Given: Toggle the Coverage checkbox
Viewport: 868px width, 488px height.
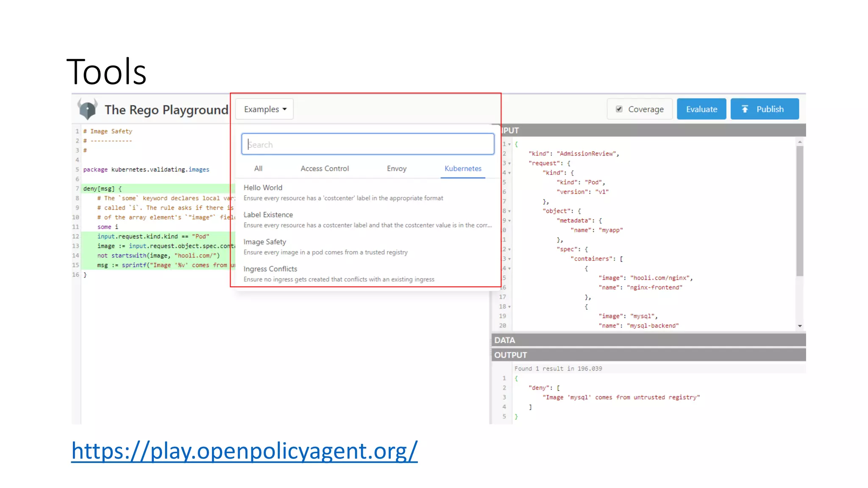Looking at the screenshot, I should pyautogui.click(x=619, y=109).
